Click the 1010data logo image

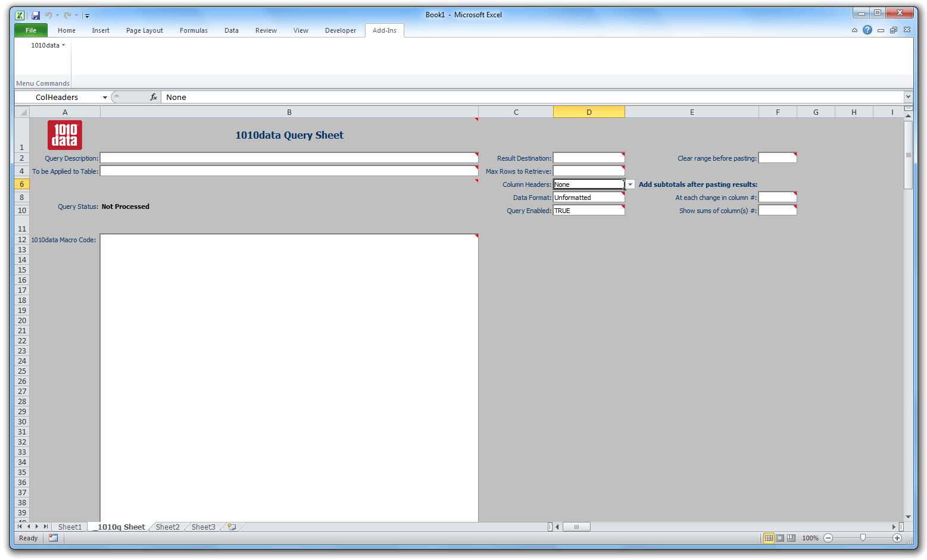coord(65,135)
